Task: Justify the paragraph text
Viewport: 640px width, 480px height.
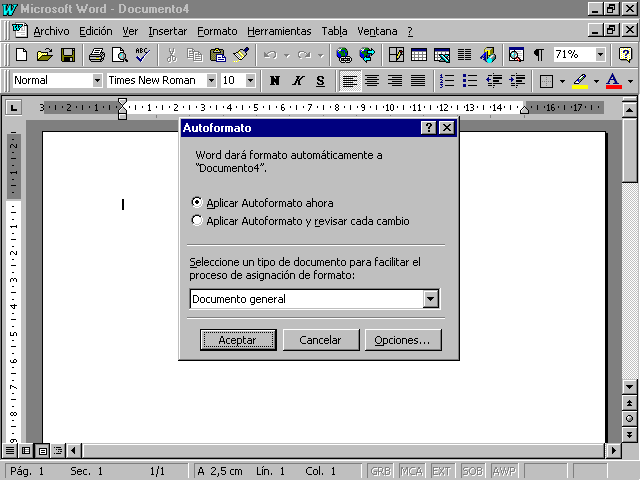Action: click(418, 81)
